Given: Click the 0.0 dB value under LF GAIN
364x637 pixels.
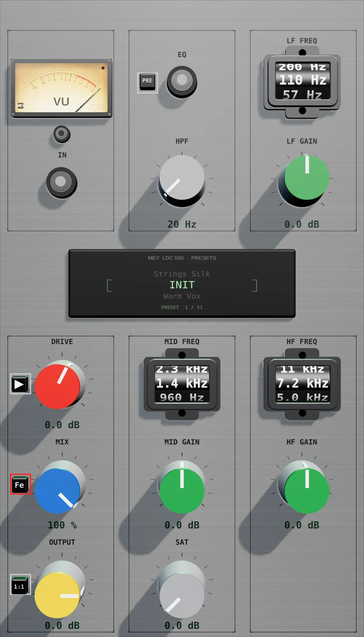Looking at the screenshot, I should click(x=302, y=224).
